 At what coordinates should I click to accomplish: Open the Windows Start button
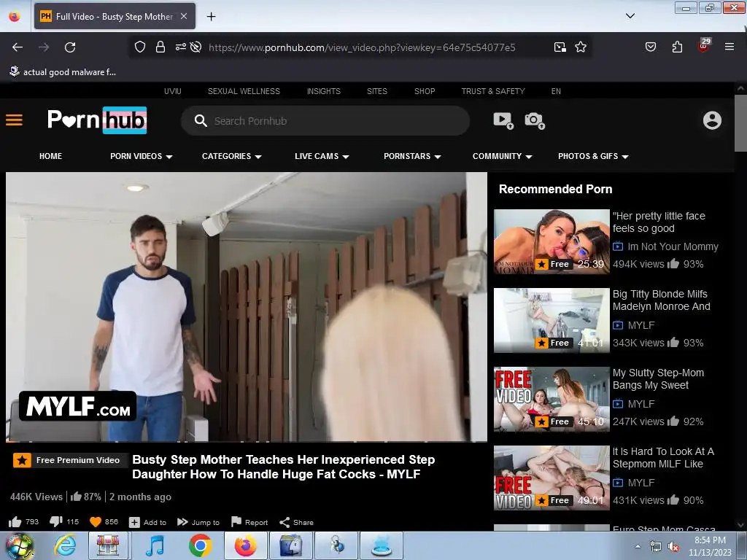pos(19,545)
